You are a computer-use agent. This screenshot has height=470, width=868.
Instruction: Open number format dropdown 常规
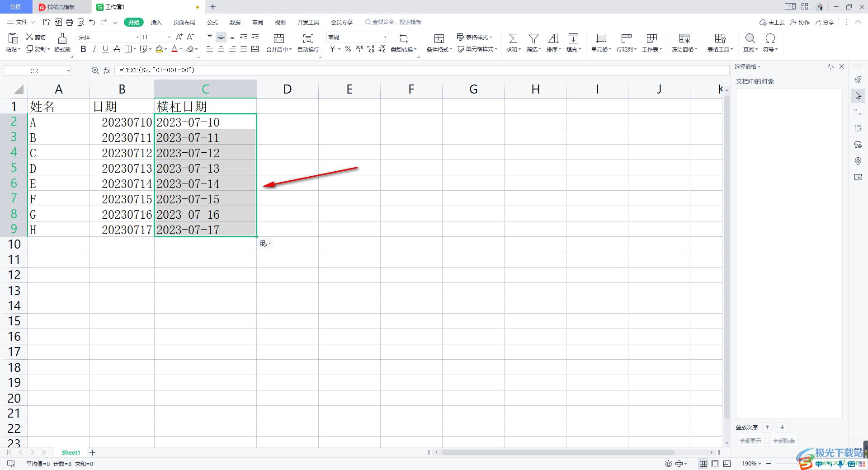[x=385, y=37]
